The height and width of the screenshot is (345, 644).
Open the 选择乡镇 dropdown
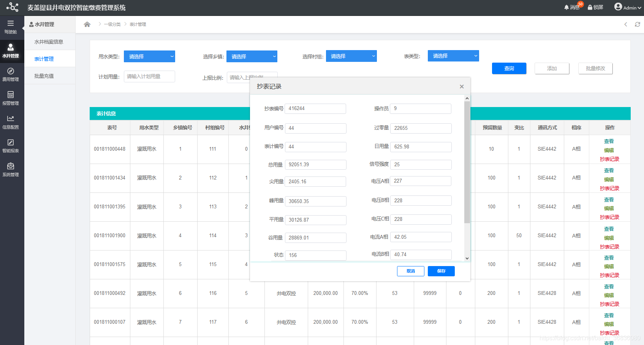(252, 57)
